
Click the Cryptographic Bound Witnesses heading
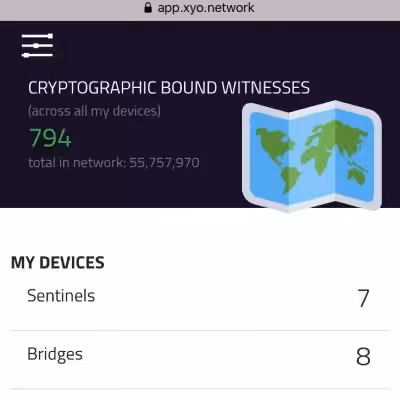(x=169, y=88)
